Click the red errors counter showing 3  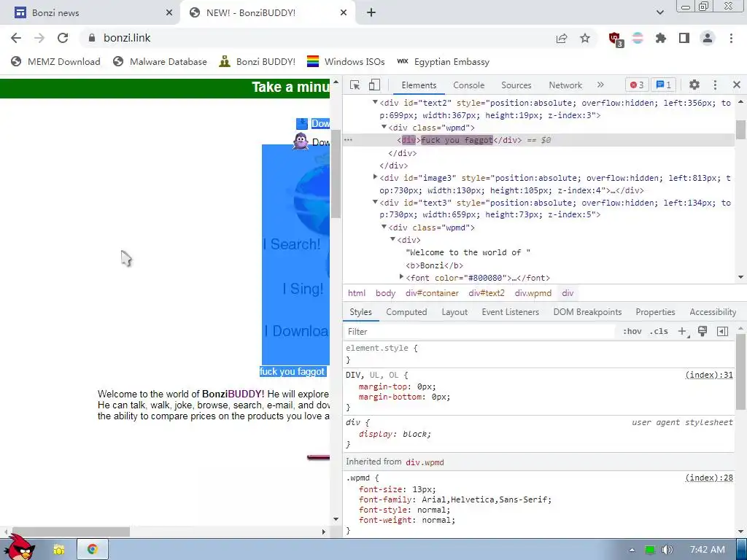(x=636, y=85)
